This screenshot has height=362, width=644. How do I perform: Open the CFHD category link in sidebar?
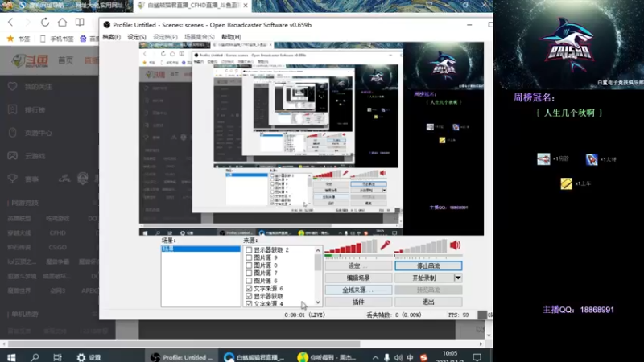coord(57,232)
